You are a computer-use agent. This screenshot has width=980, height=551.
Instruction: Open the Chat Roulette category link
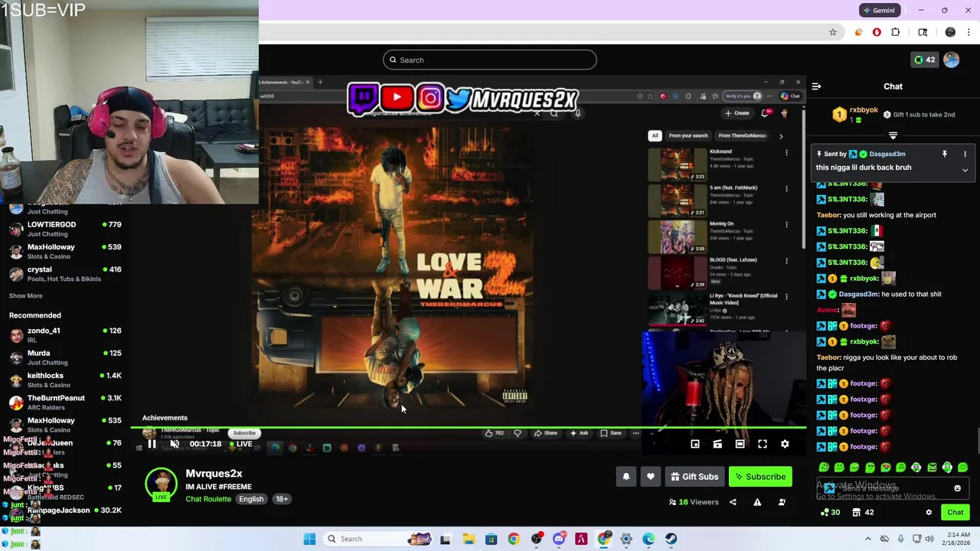click(x=208, y=499)
